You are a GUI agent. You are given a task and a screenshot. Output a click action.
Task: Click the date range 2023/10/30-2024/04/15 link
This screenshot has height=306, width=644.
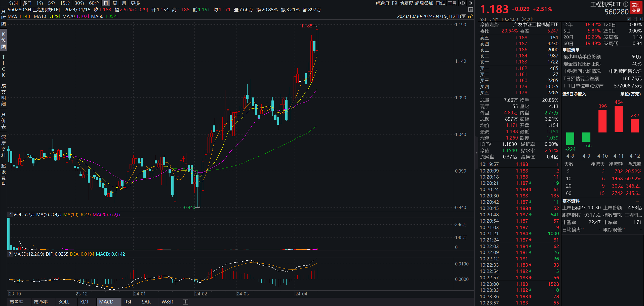coord(429,16)
